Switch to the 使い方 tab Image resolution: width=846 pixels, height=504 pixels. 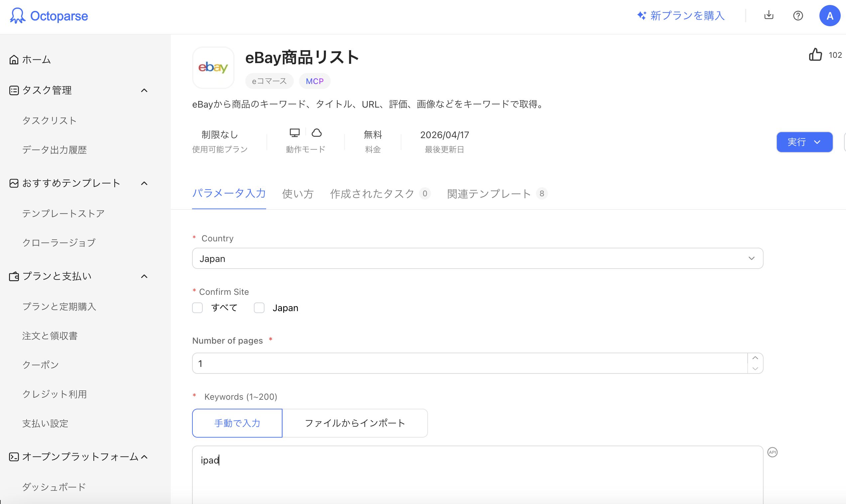click(298, 194)
